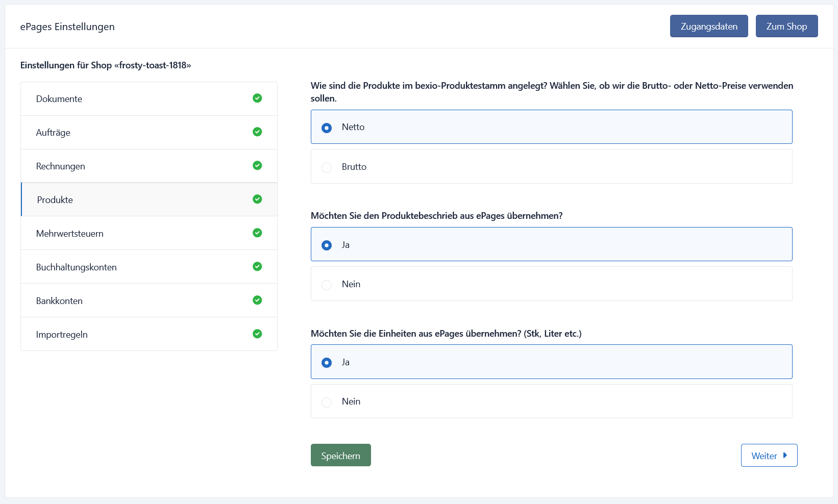Screen dimensions: 838x504
Task: Click the green checkmark next to Dokumente
Action: (x=257, y=98)
